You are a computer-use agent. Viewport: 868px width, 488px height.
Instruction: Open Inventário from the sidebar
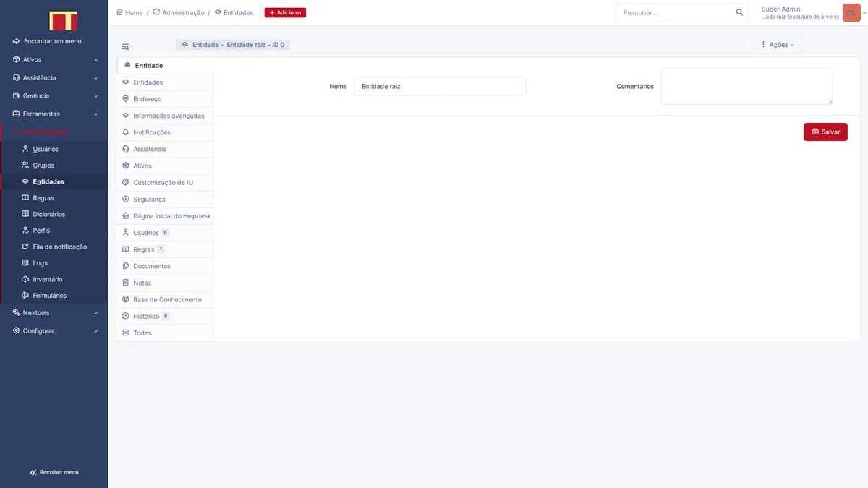pos(48,279)
